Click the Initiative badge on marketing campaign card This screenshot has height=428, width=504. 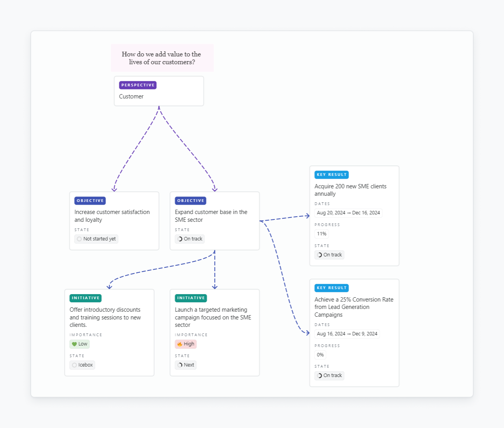point(191,298)
